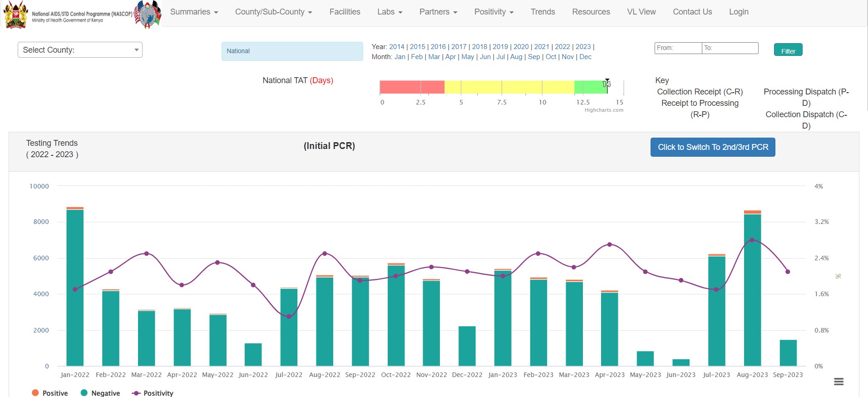
Task: Click the Kenya coat of arms logo
Action: tap(15, 14)
